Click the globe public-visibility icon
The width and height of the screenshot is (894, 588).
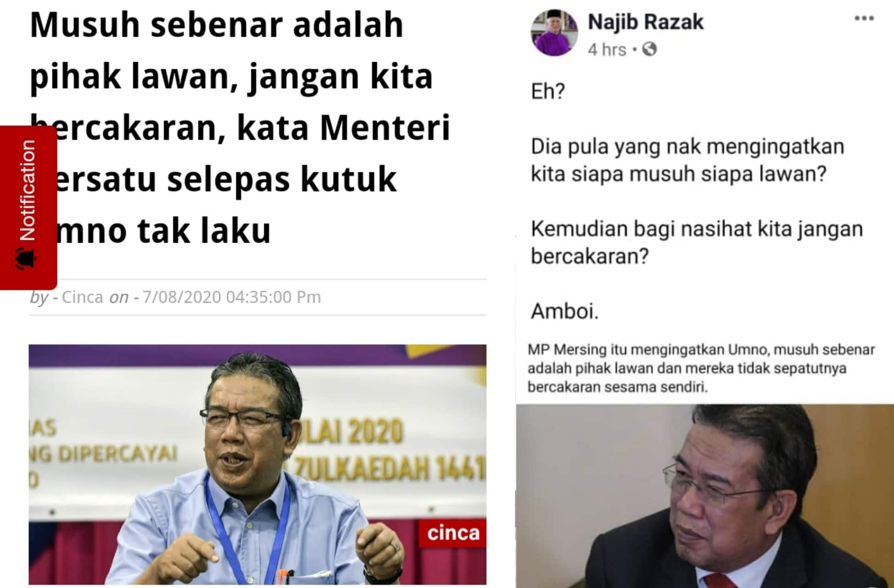(x=650, y=49)
